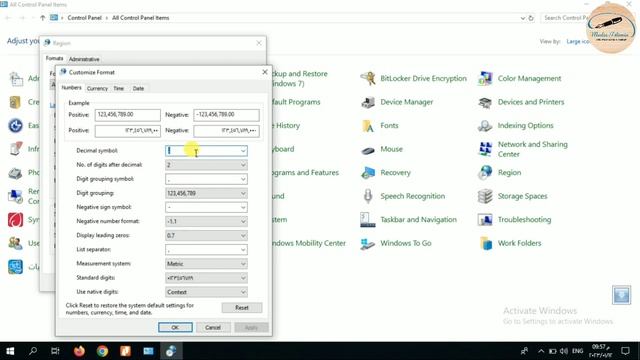The image size is (640, 360).
Task: Open the Fonts icon
Action: 368,126
